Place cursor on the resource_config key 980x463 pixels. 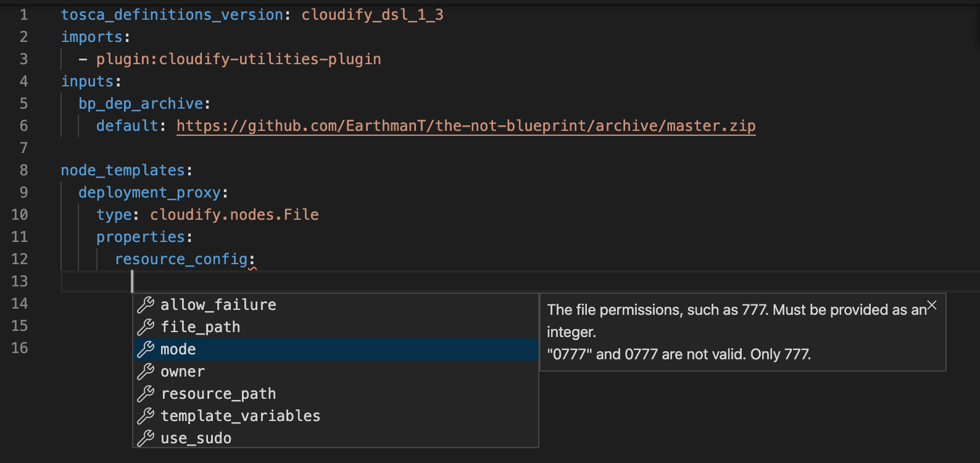[x=181, y=259]
